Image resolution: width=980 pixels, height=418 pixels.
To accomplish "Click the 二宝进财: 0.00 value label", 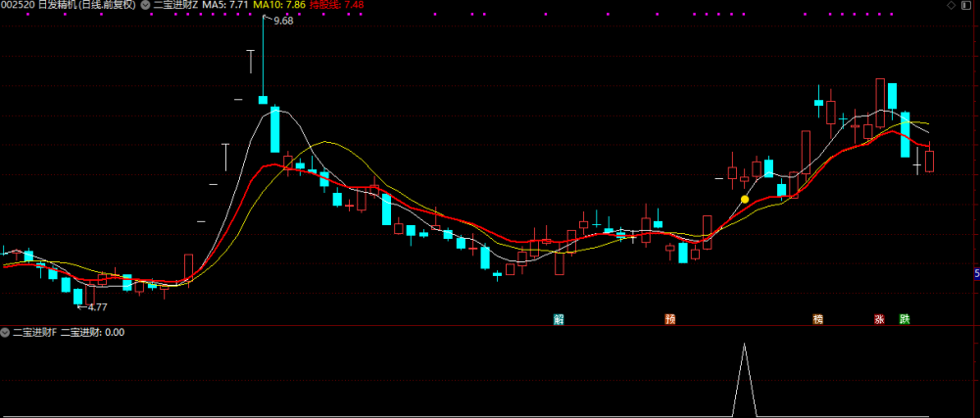I will pos(92,333).
